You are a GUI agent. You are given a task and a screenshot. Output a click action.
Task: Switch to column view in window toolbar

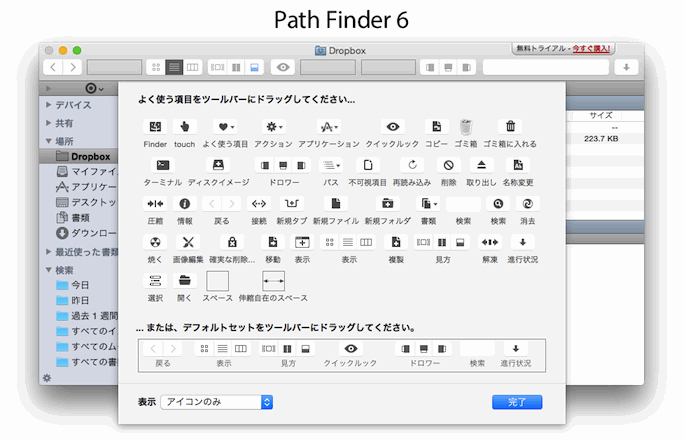[192, 67]
